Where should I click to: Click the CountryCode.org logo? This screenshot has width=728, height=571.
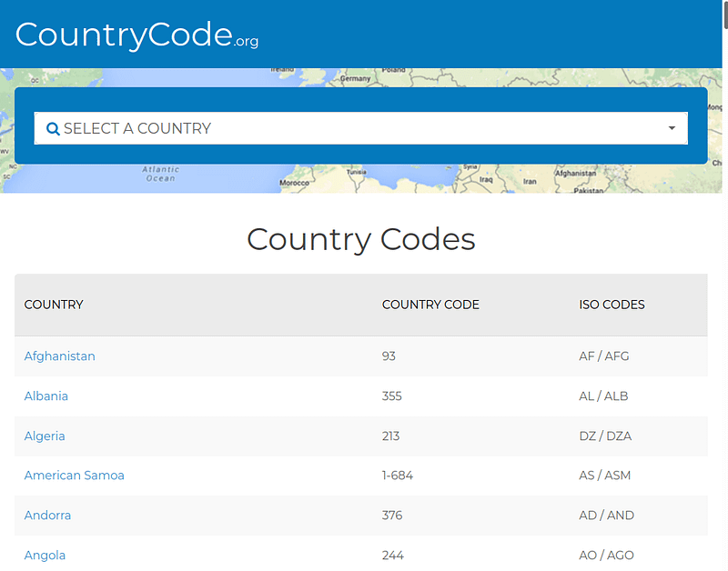tap(137, 35)
